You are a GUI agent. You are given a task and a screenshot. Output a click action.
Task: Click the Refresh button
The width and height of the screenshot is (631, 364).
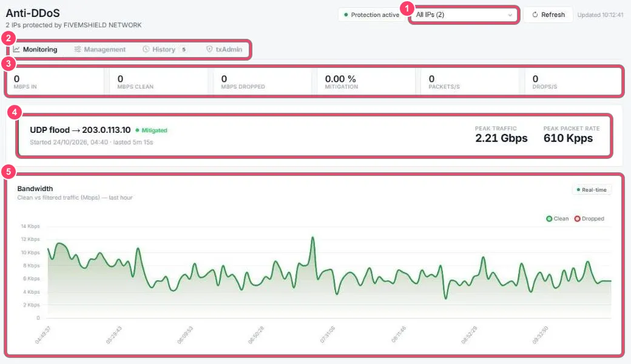pyautogui.click(x=548, y=15)
